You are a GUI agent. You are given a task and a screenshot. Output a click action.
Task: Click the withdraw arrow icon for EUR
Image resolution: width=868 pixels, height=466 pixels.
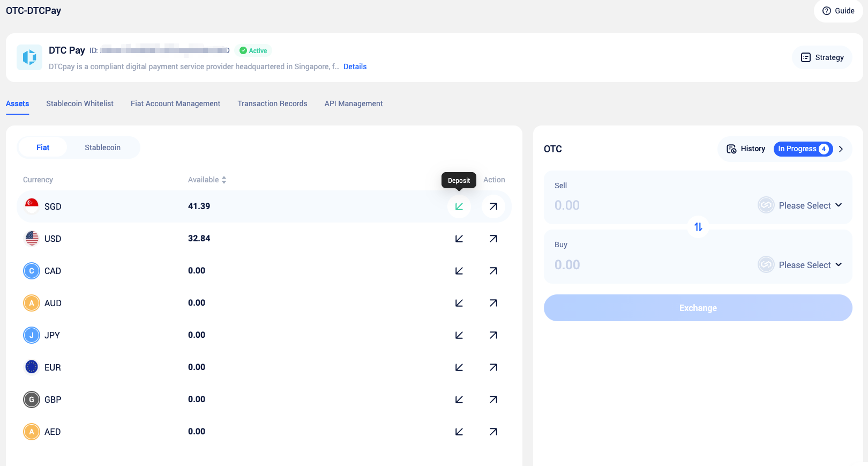coord(493,367)
